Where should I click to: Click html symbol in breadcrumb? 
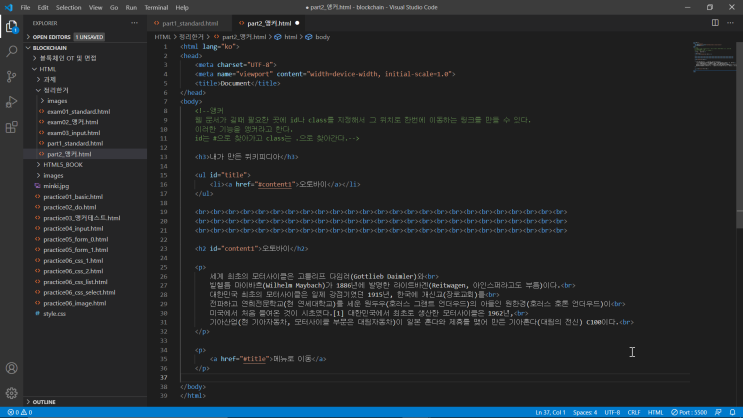click(285, 37)
